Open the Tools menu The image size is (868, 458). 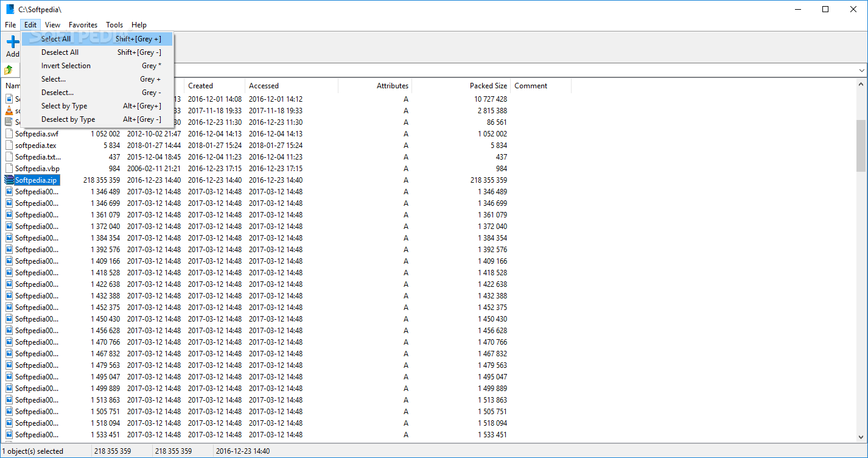(x=114, y=25)
